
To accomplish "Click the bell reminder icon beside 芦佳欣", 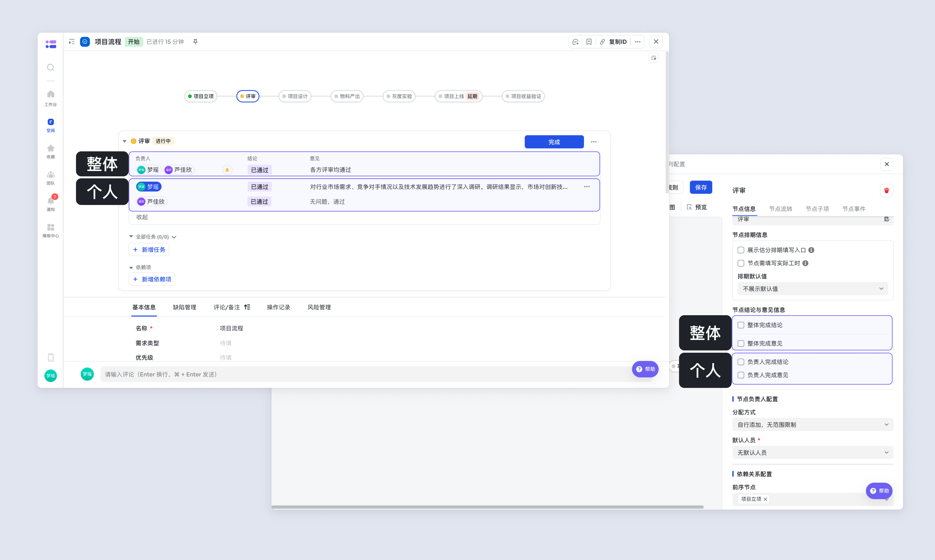I will click(x=227, y=170).
